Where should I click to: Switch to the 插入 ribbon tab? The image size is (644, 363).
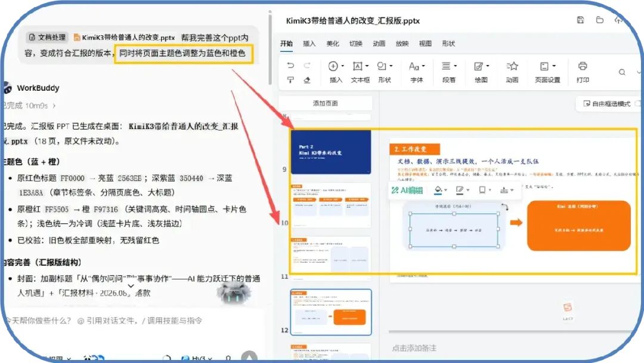tap(309, 44)
